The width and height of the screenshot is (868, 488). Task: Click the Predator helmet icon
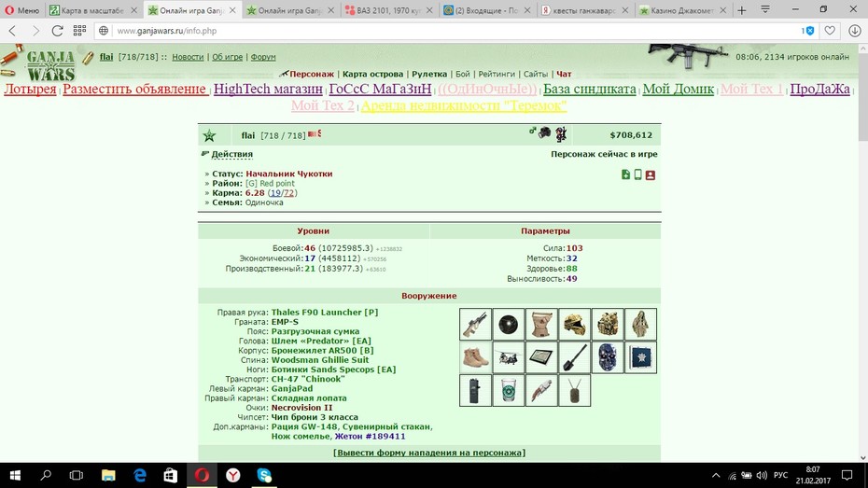click(575, 324)
